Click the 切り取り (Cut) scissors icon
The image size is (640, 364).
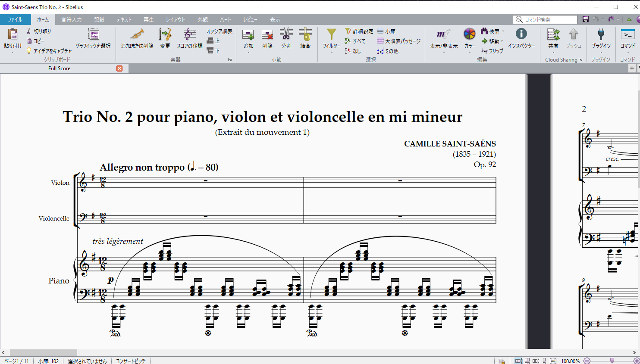click(29, 31)
